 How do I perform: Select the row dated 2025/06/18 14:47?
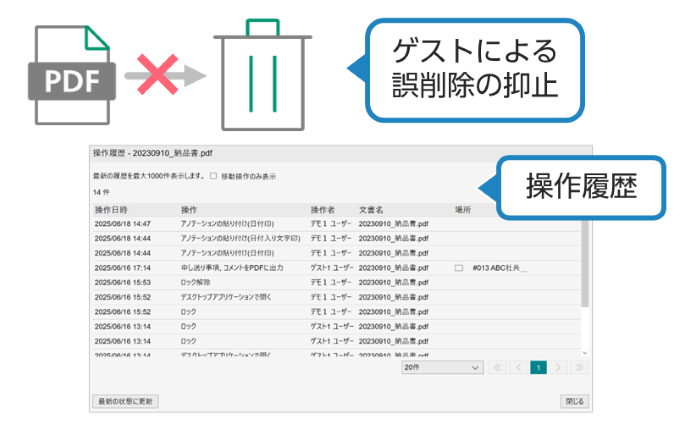tap(337, 224)
